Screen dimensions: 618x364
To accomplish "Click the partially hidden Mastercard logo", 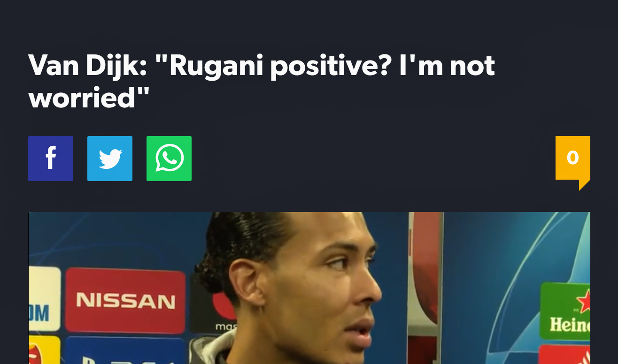I will coord(221,310).
